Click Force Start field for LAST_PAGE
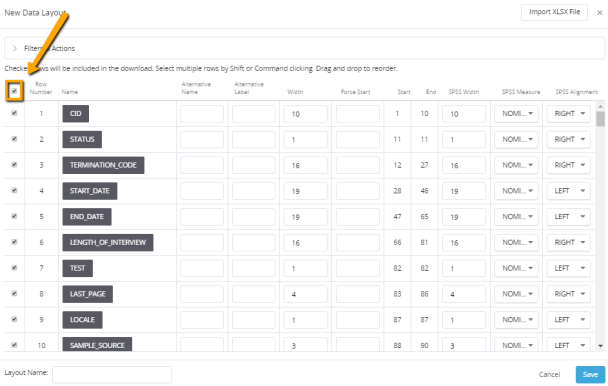The height and width of the screenshot is (386, 608). (x=358, y=294)
